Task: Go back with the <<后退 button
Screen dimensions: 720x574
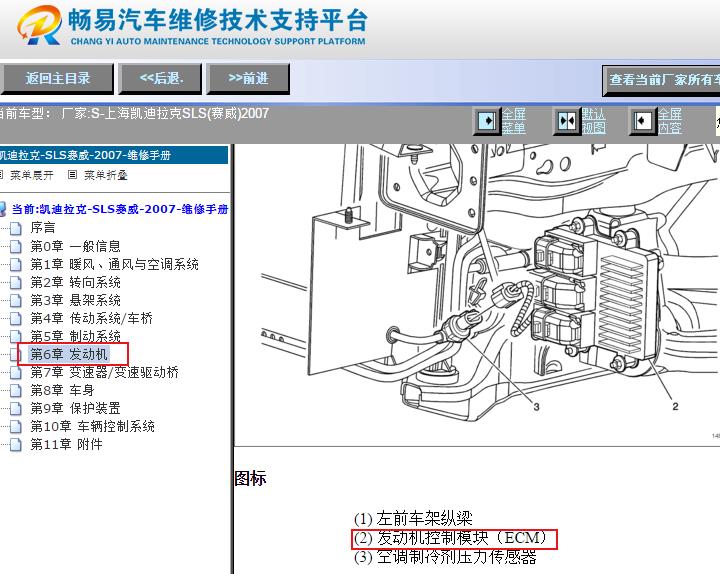Action: 160,79
